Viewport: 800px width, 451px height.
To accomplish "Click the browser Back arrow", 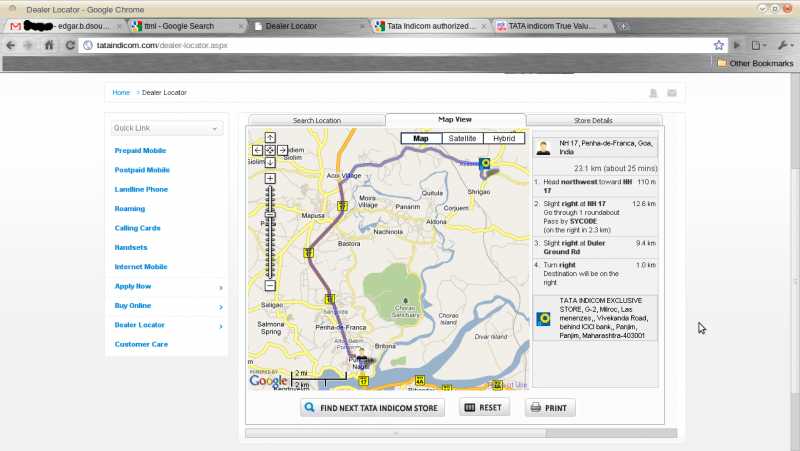I will (x=11, y=45).
